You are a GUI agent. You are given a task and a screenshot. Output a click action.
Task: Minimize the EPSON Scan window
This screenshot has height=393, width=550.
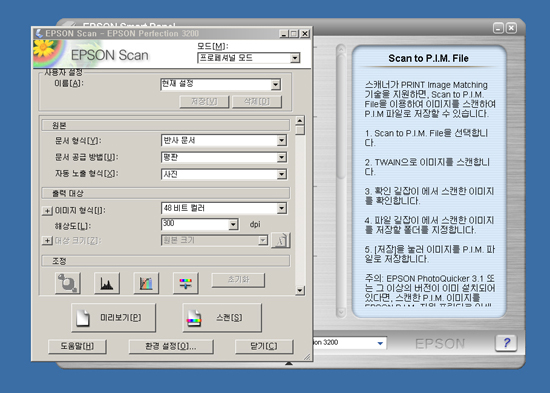pos(284,34)
